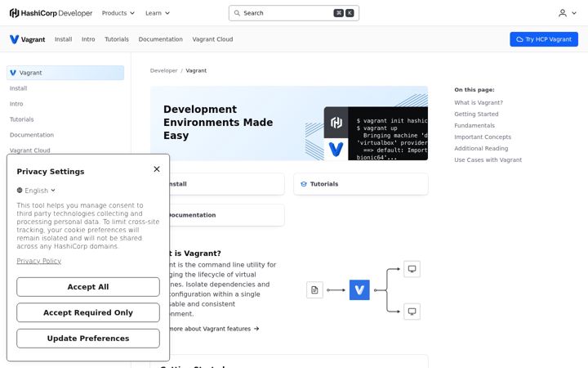This screenshot has width=588, height=368.
Task: Open Tutorials in the left sidebar
Action: coord(22,119)
